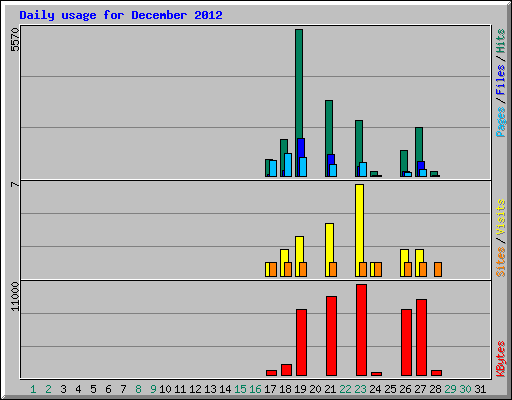Select the red KBytes bar for day 26

(406, 342)
